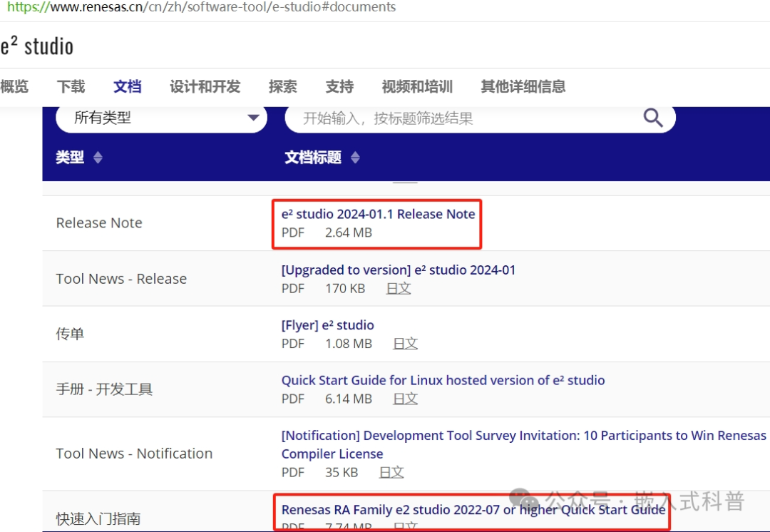Click the 2.64 MB file size text

[x=349, y=232]
